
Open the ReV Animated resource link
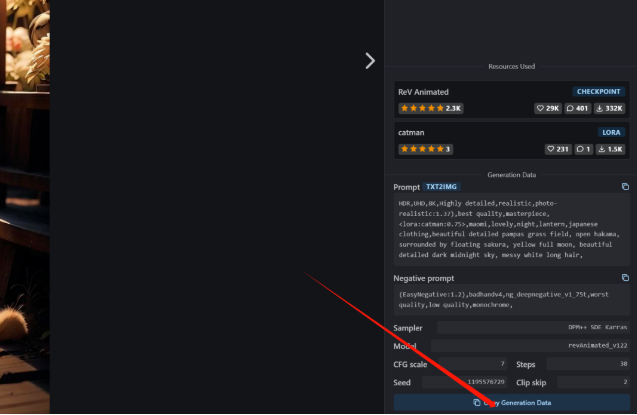click(423, 92)
